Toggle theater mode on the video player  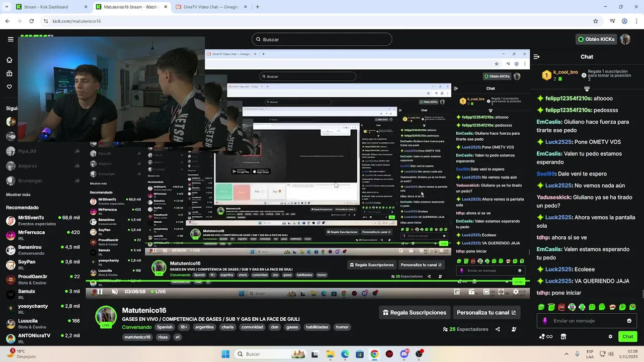[487, 292]
